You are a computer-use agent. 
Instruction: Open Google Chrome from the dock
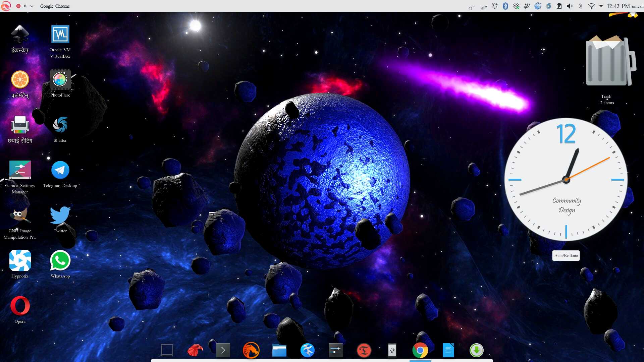[420, 351]
